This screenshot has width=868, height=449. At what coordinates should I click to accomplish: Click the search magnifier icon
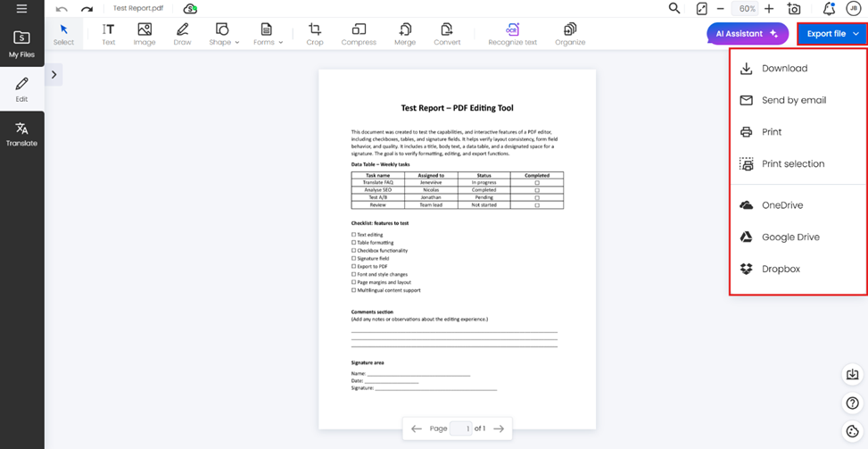(x=674, y=9)
